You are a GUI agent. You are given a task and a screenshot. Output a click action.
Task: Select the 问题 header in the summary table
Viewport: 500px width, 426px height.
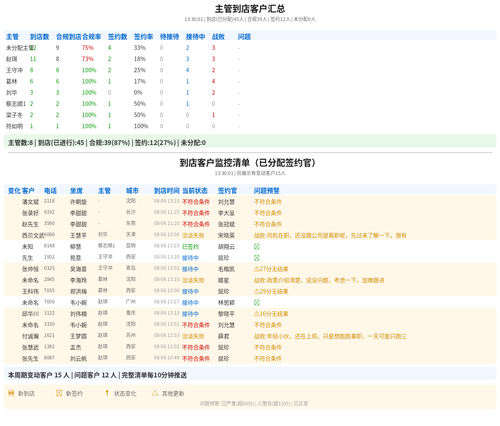coord(244,37)
